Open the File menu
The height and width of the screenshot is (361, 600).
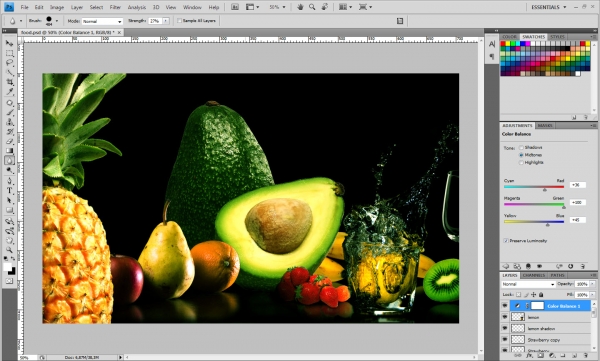(x=24, y=7)
